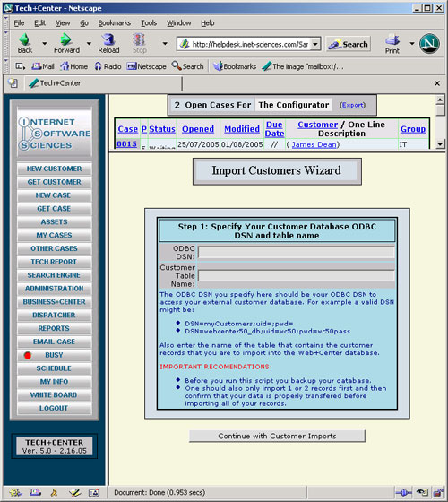Open the Bookmarks menu
Viewport: 448px width, 502px height.
point(115,23)
